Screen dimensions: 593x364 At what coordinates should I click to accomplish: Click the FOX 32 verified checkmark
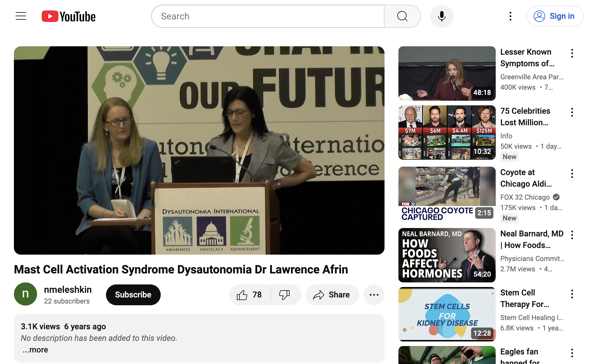coord(556,197)
